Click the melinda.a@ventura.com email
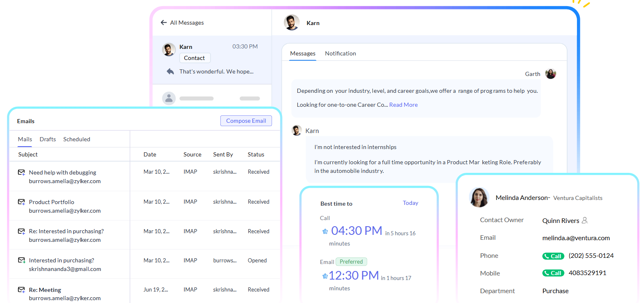This screenshot has height=303, width=644. coord(576,238)
